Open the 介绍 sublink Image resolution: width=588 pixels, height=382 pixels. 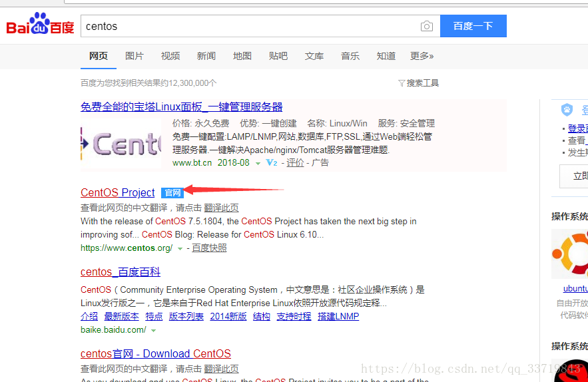[89, 316]
